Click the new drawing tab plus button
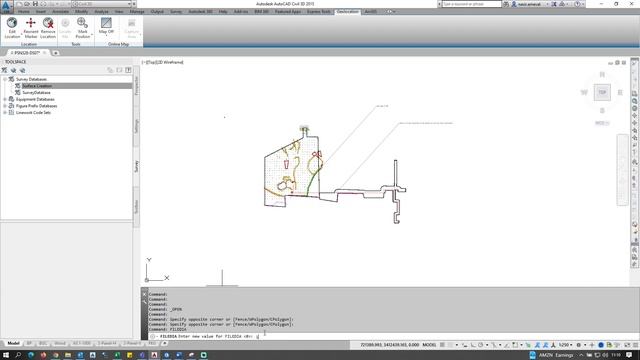The height and width of the screenshot is (360, 640). point(56,53)
